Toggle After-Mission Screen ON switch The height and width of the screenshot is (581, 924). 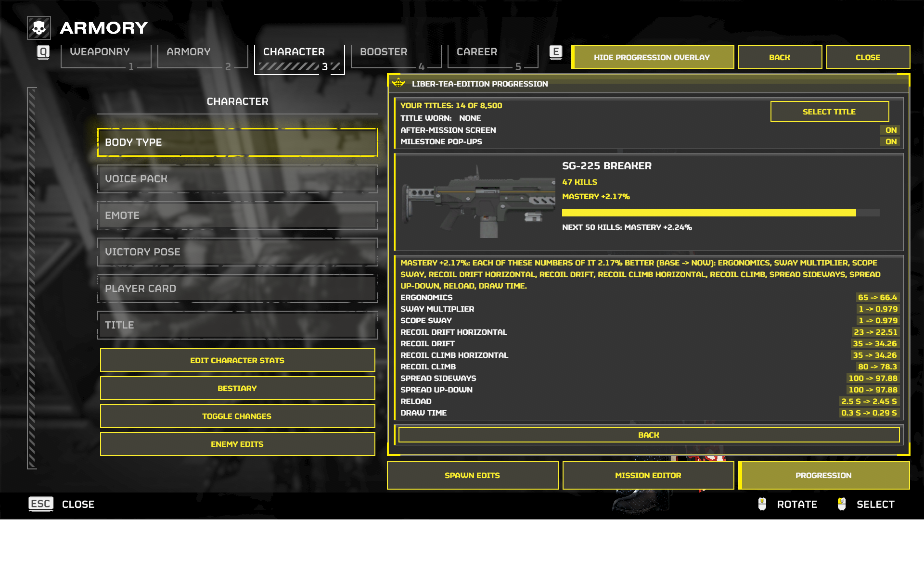tap(891, 130)
